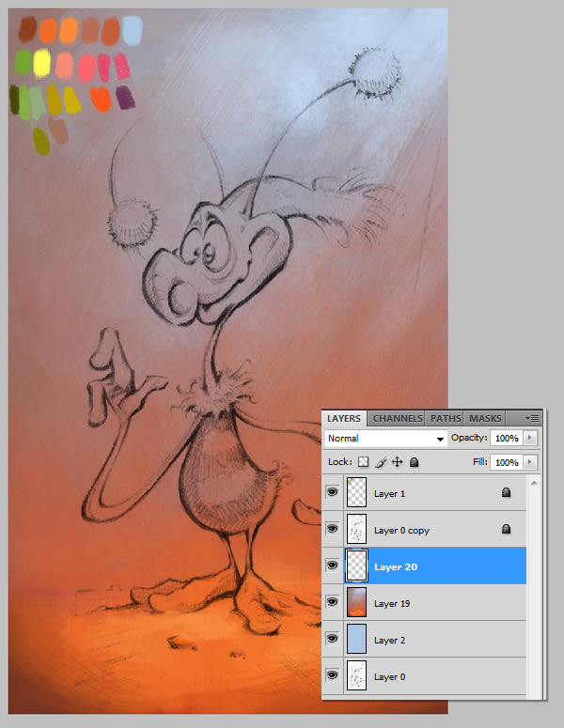Hide Layer 0 copy via eye icon

click(x=332, y=528)
